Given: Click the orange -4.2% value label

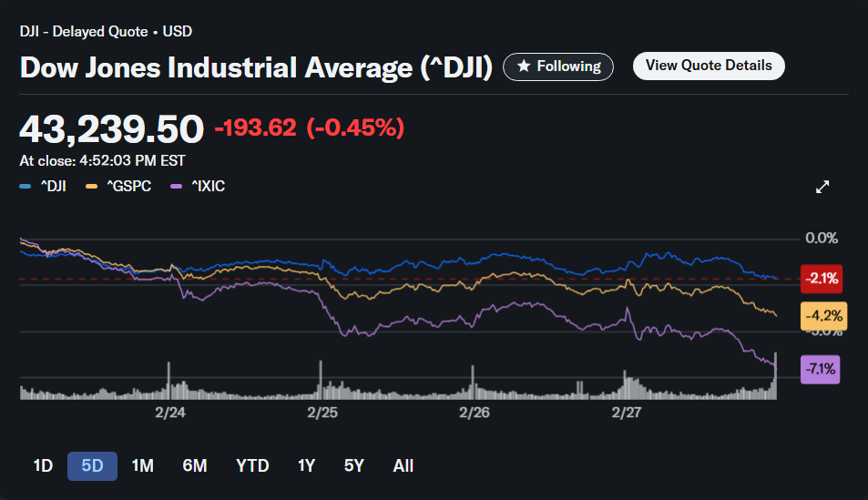Looking at the screenshot, I should coord(823,316).
